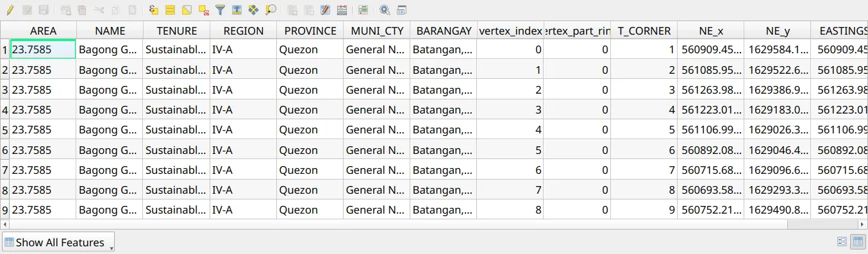Click the funnel filter features icon
Screen dimensions: 868x254
pos(220,10)
